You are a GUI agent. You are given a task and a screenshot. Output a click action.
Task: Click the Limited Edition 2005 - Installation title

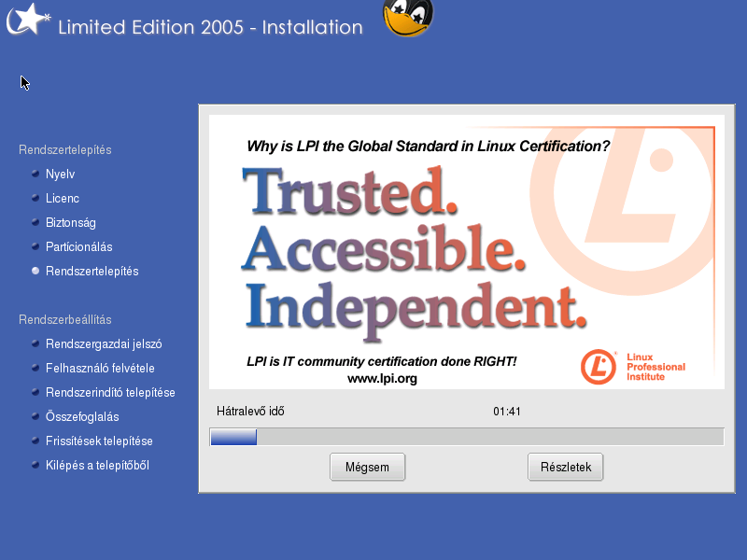coord(210,27)
